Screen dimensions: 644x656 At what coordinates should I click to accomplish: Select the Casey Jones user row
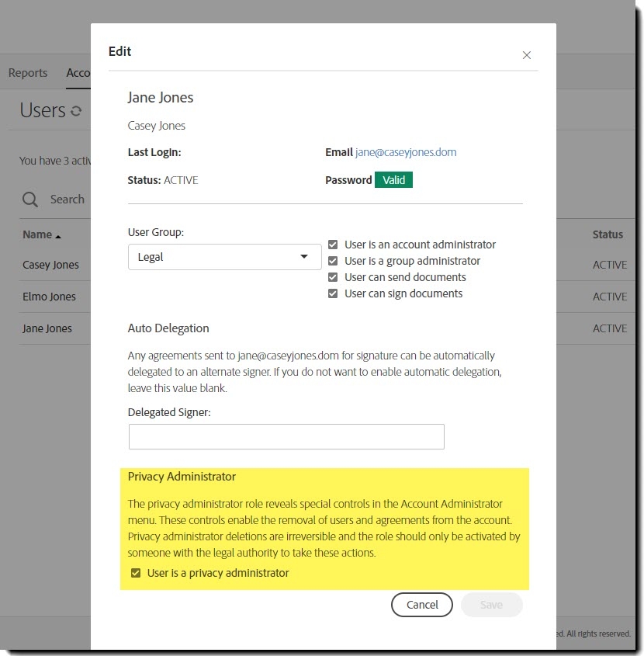click(51, 265)
